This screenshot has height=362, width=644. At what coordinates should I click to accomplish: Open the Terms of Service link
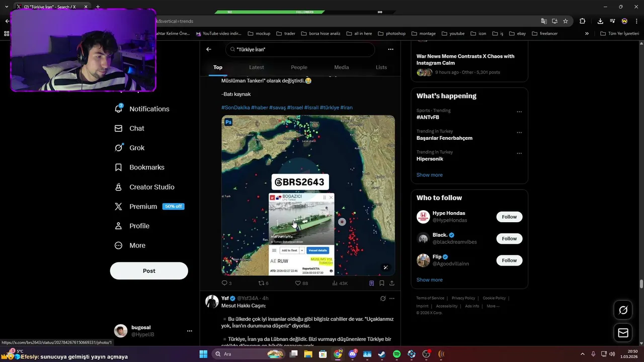tap(430, 298)
